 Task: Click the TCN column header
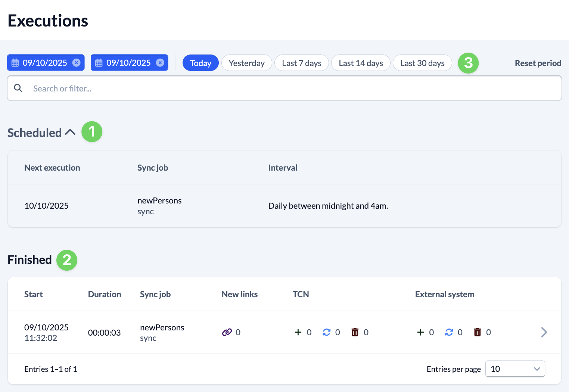[x=301, y=294]
